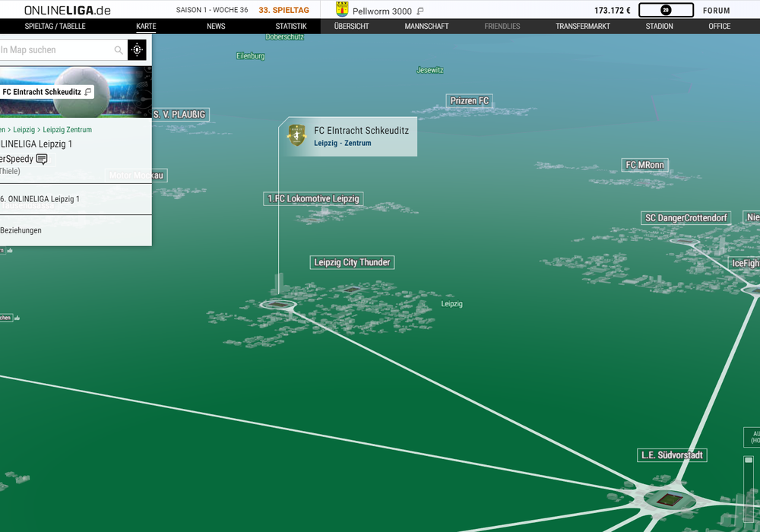Screen dimensions: 760x532
Task: Click the credits badge showing 20
Action: (666, 10)
